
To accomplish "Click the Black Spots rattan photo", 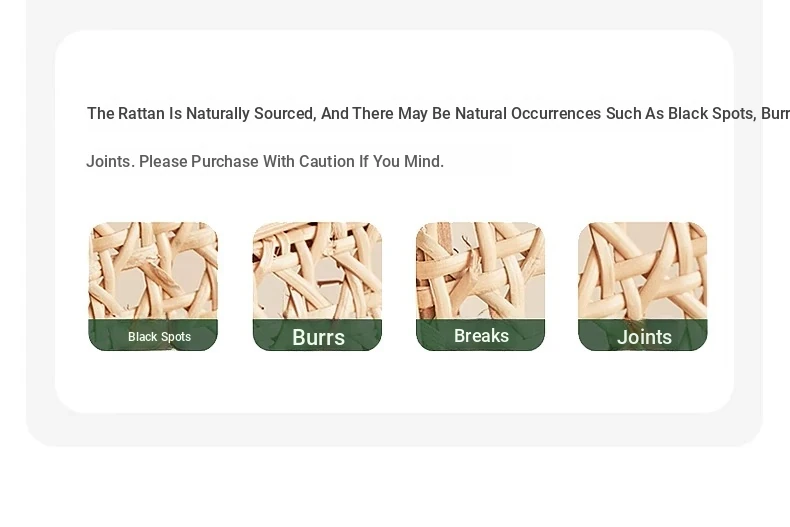I will point(153,271).
